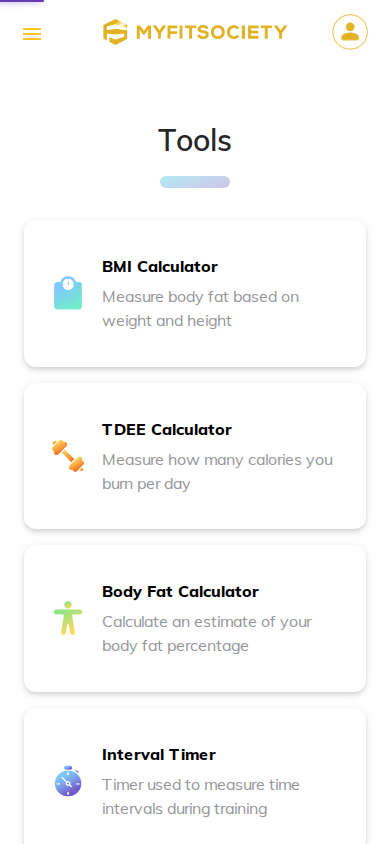Click the MYFITSOCIETY brand text

[211, 32]
